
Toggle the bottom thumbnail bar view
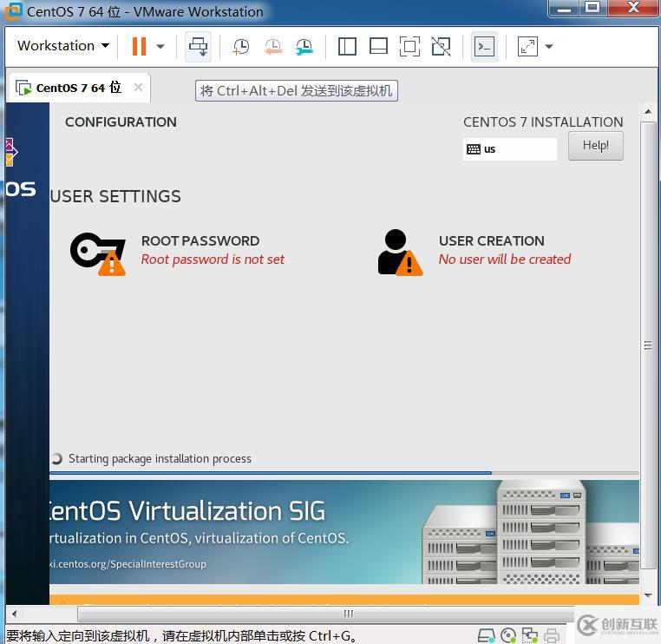pyautogui.click(x=378, y=47)
